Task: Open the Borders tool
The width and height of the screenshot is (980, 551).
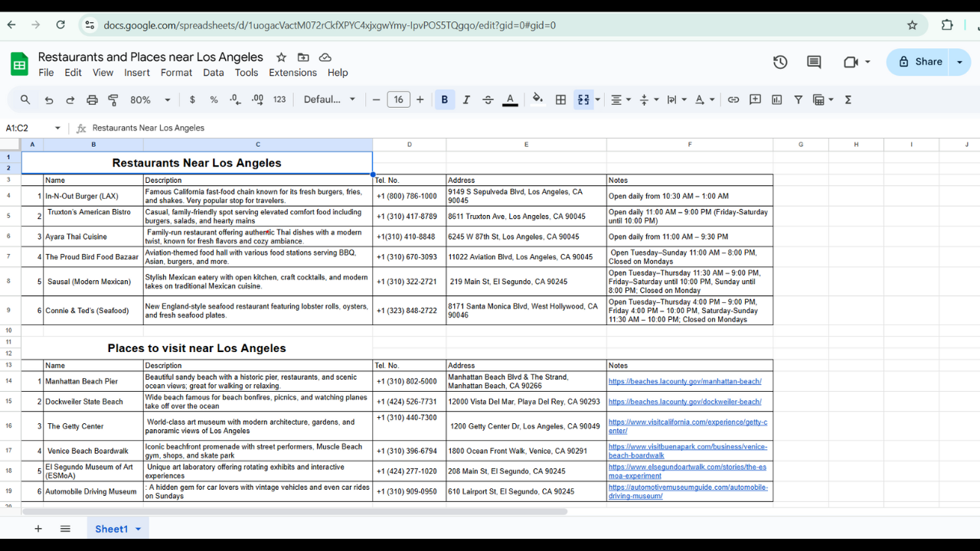Action: 560,99
